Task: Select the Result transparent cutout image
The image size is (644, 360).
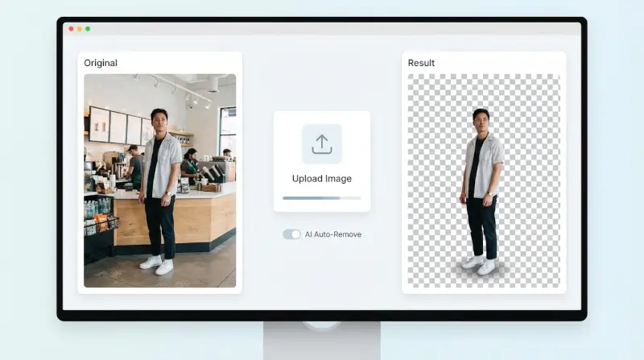Action: pos(484,180)
